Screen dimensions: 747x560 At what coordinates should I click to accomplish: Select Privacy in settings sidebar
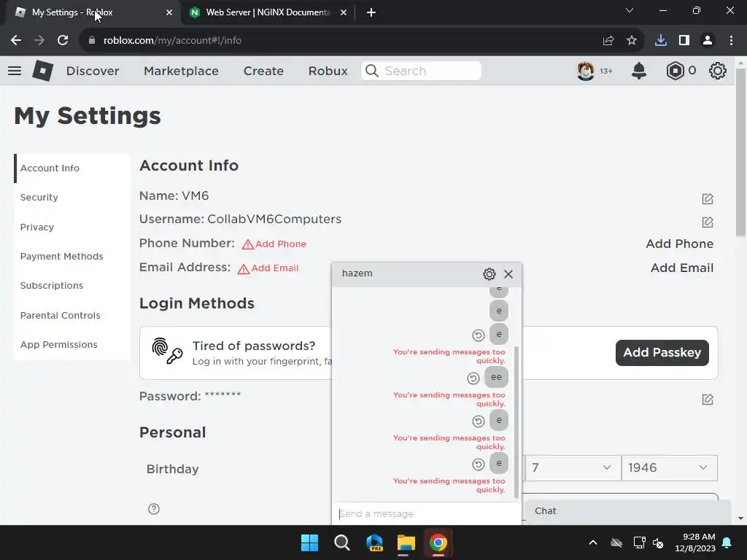pos(72,227)
